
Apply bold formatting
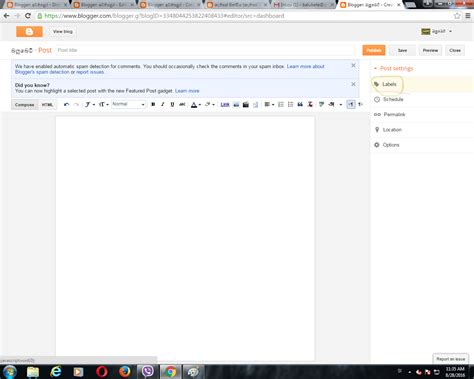pos(153,104)
